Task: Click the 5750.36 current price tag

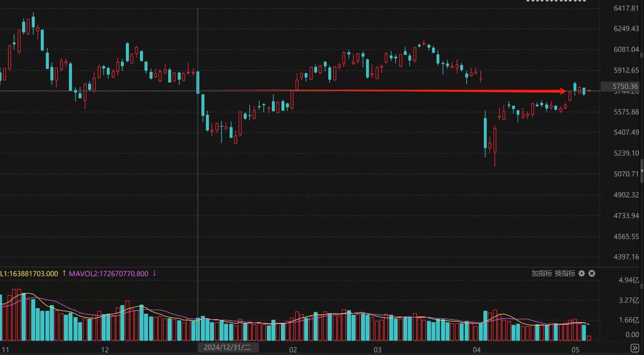Action: 622,87
